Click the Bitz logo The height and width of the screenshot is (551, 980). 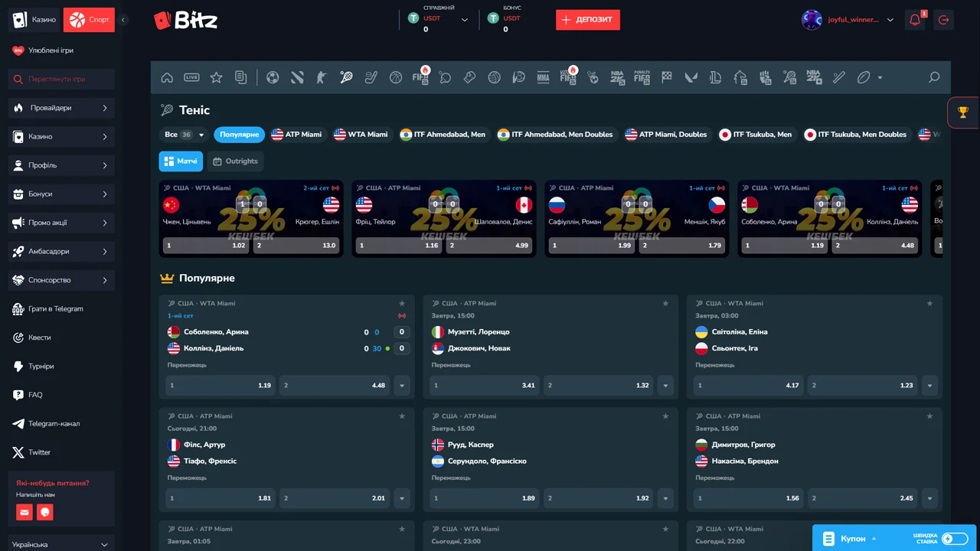[185, 21]
